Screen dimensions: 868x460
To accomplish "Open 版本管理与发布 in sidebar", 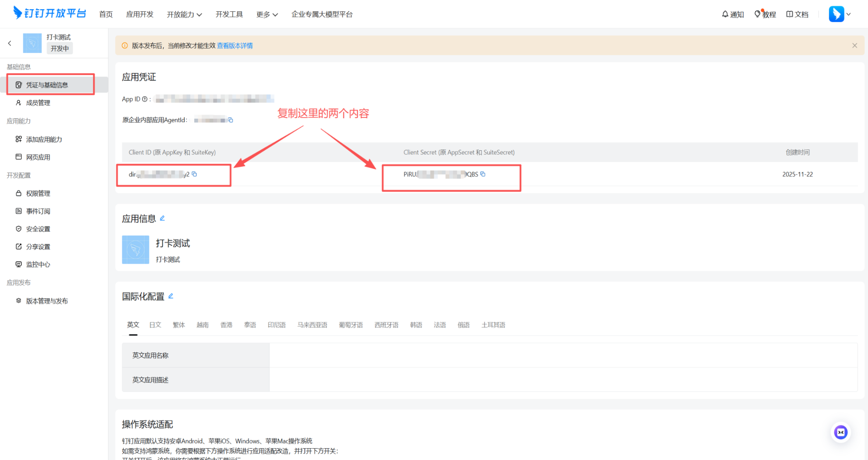I will click(46, 301).
